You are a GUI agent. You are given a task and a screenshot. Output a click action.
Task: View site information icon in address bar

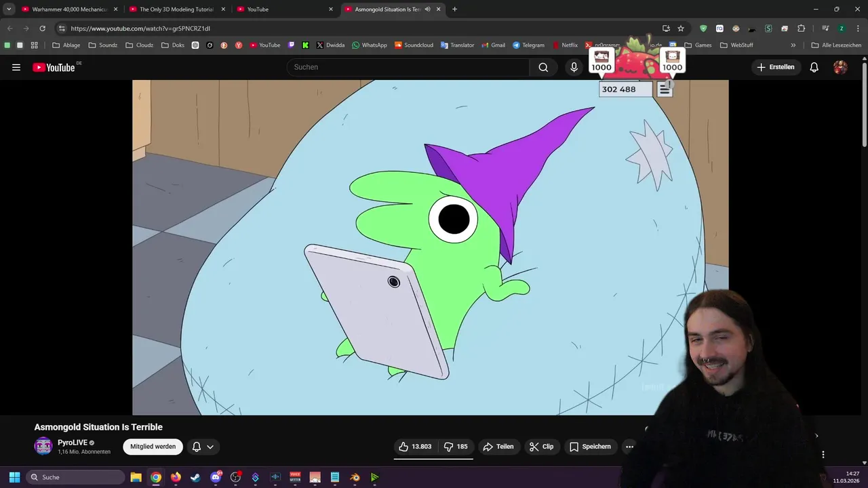[62, 28]
